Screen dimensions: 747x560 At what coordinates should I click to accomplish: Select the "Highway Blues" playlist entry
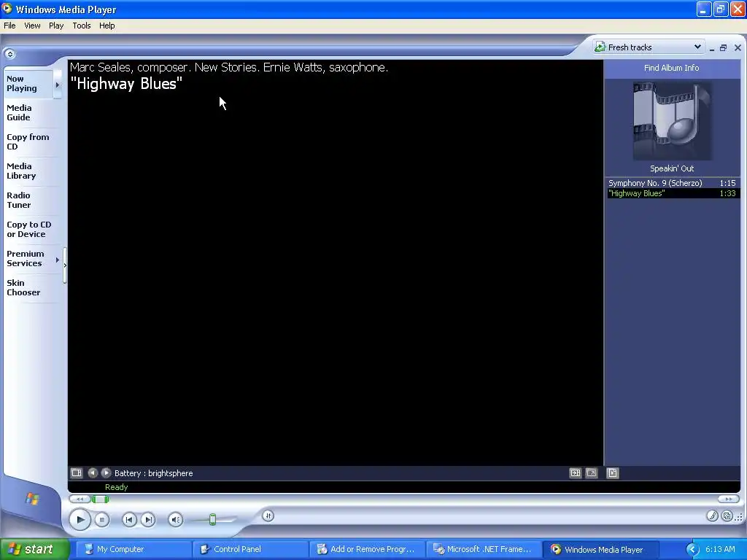(x=672, y=193)
